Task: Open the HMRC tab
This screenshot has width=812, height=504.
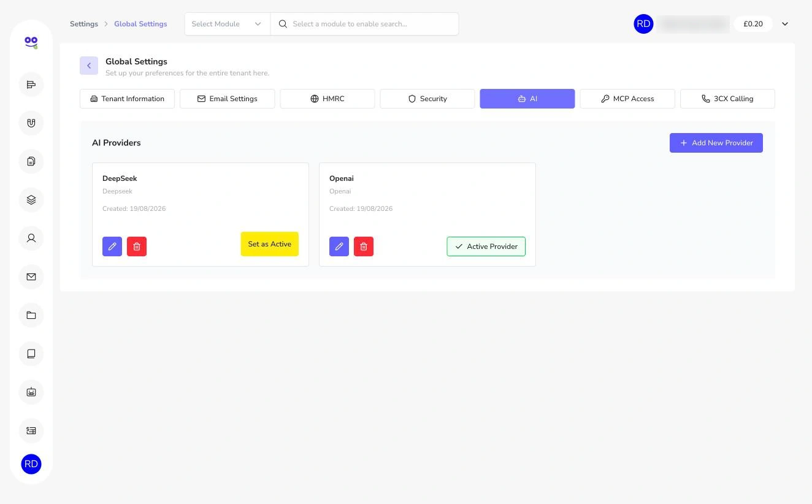Action: click(x=327, y=99)
